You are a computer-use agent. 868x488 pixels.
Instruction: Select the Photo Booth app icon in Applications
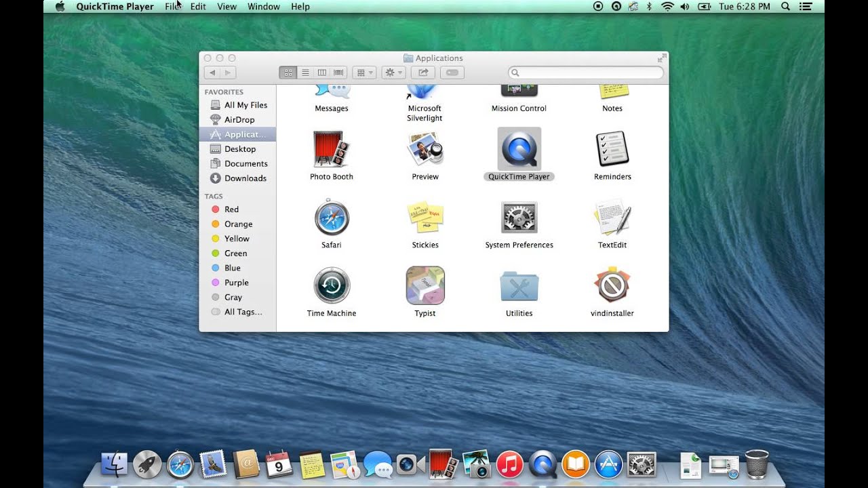click(x=331, y=149)
